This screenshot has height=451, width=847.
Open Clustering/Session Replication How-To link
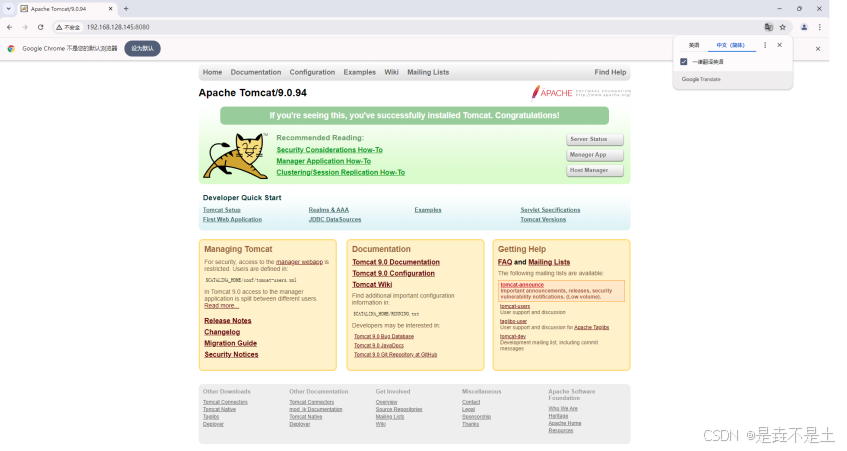coord(340,173)
